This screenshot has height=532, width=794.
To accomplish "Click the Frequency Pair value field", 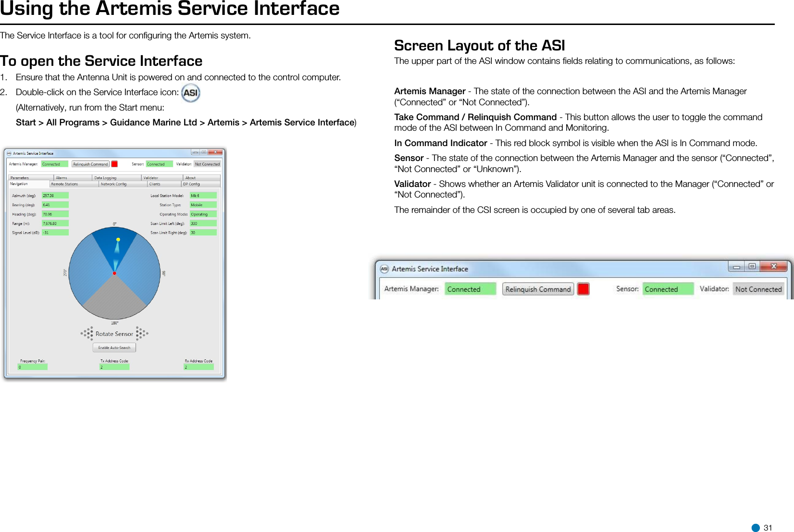I will coord(33,367).
